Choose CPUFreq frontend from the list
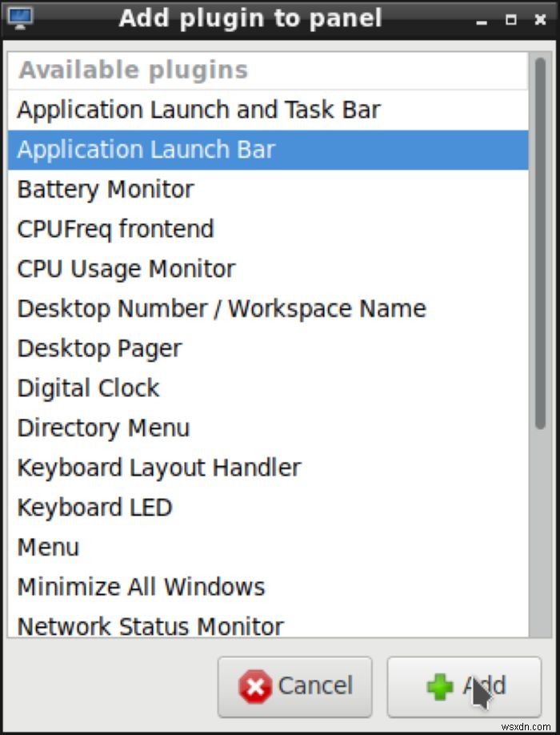The image size is (560, 735). 115,229
